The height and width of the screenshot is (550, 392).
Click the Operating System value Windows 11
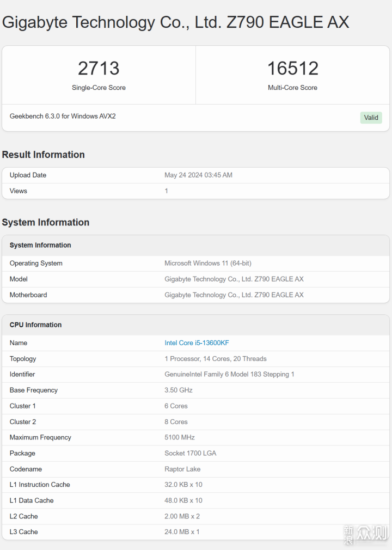(x=208, y=264)
